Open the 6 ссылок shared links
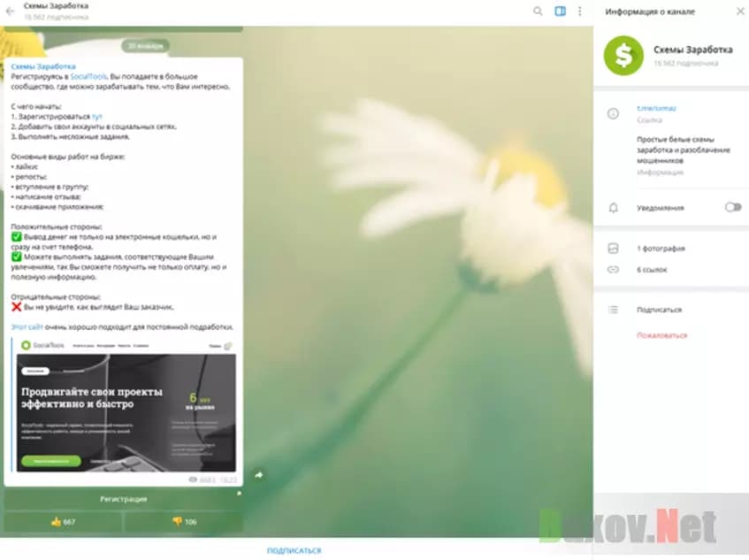Image resolution: width=749 pixels, height=560 pixels. (x=652, y=269)
